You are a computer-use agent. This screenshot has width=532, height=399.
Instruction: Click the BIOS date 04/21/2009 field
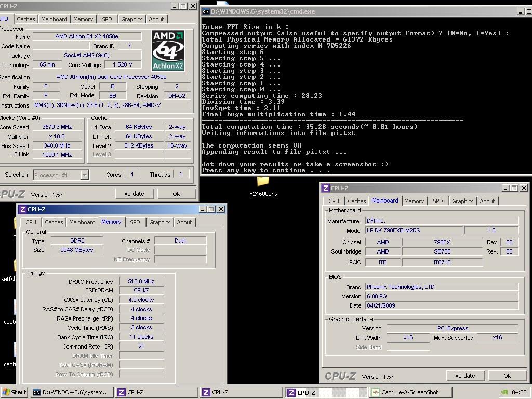pos(442,305)
